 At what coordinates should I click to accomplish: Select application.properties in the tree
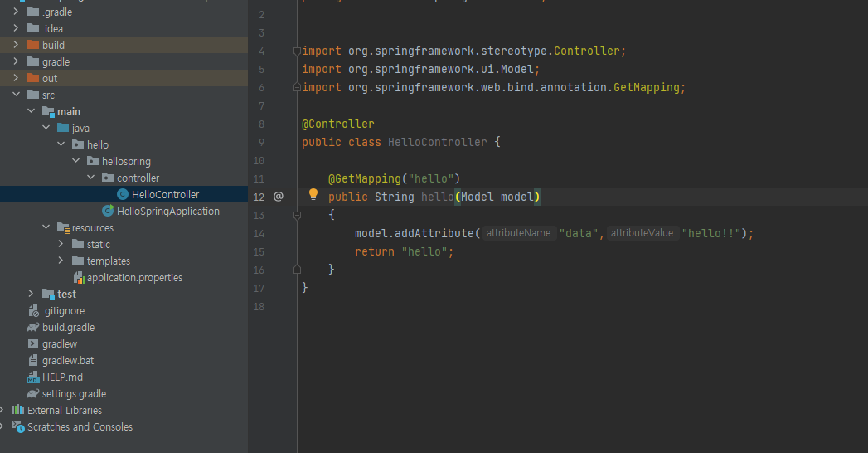(x=124, y=277)
